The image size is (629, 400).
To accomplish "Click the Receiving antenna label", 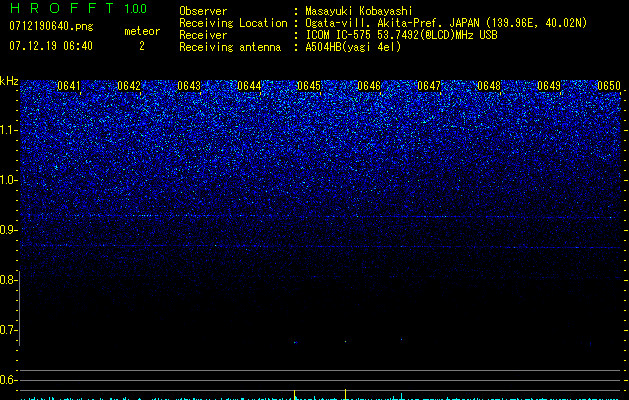I will [x=230, y=47].
